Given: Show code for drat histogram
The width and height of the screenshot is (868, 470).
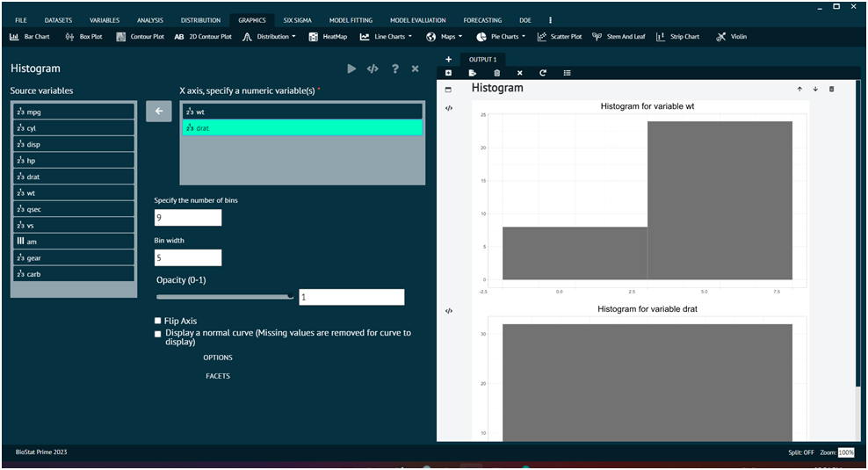Looking at the screenshot, I should [449, 311].
